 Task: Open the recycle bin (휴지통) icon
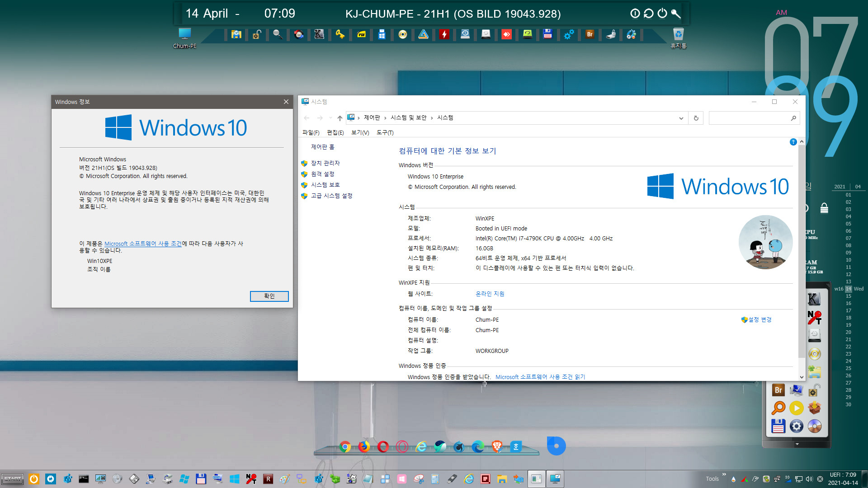(x=678, y=38)
